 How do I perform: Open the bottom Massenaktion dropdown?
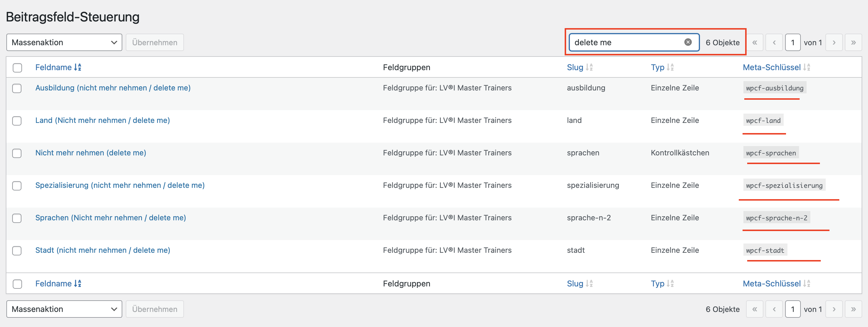tap(64, 309)
